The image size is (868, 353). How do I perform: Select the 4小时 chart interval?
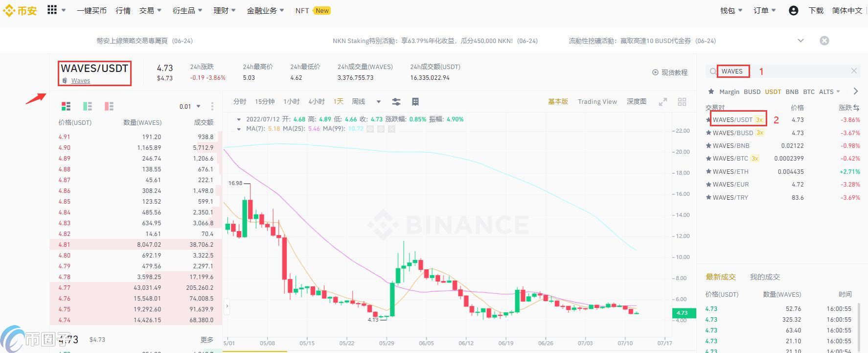(317, 101)
